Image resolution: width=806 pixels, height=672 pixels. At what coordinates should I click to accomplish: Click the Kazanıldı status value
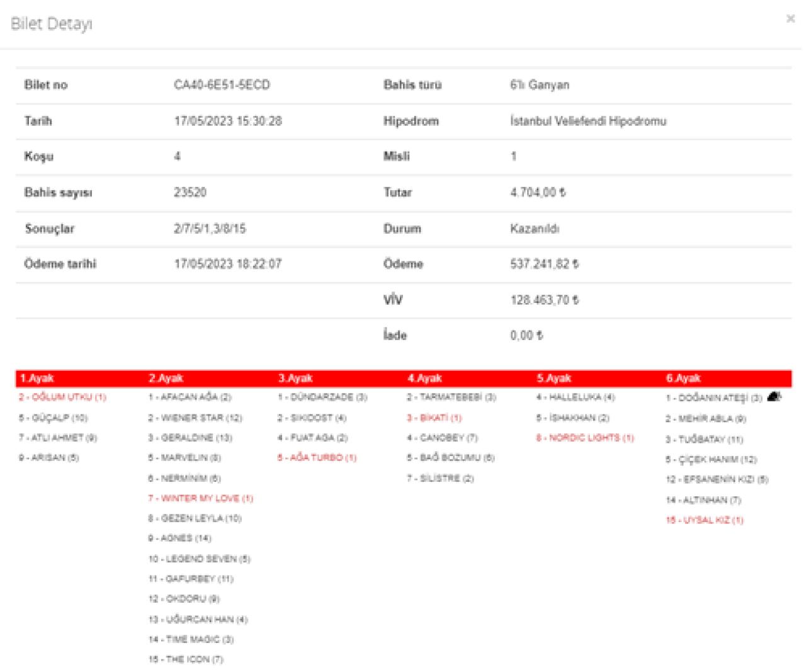coord(535,229)
